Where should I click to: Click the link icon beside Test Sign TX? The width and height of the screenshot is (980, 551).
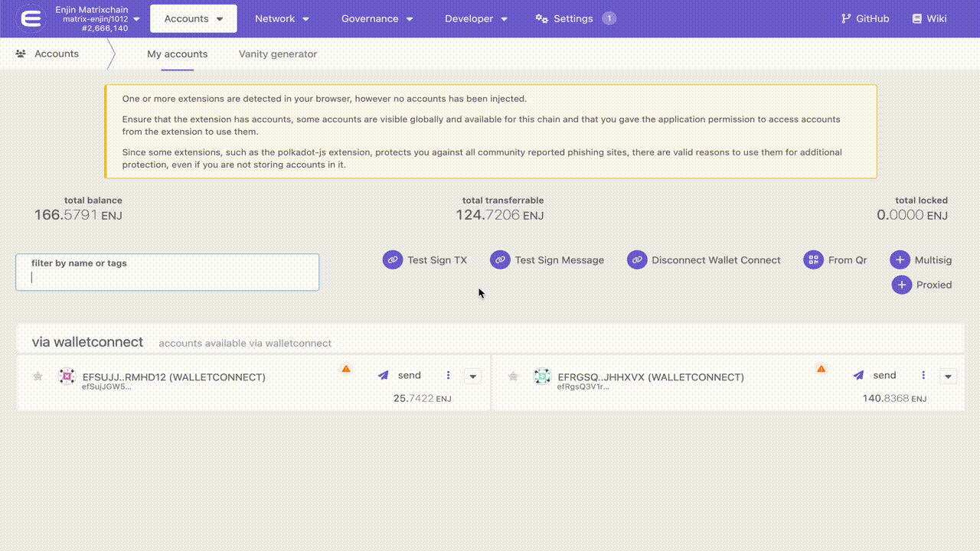point(393,260)
